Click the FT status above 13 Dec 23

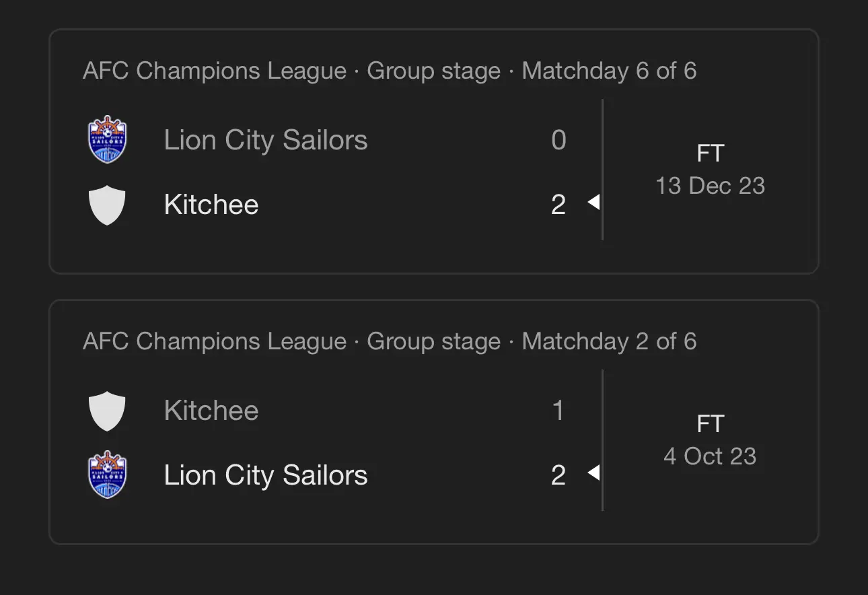point(710,153)
